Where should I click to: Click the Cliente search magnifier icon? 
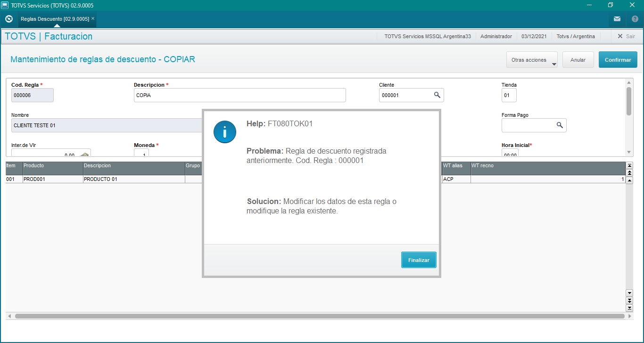(x=437, y=95)
